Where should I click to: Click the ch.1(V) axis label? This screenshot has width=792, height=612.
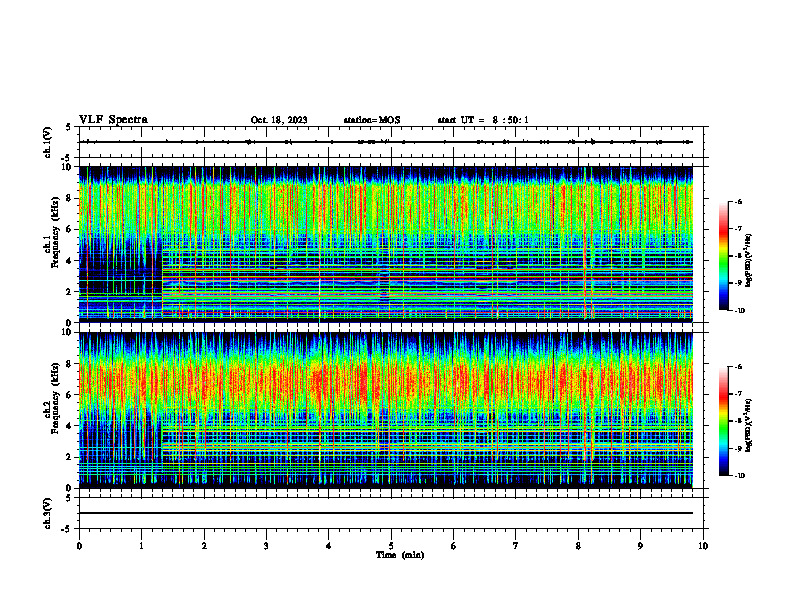click(48, 142)
